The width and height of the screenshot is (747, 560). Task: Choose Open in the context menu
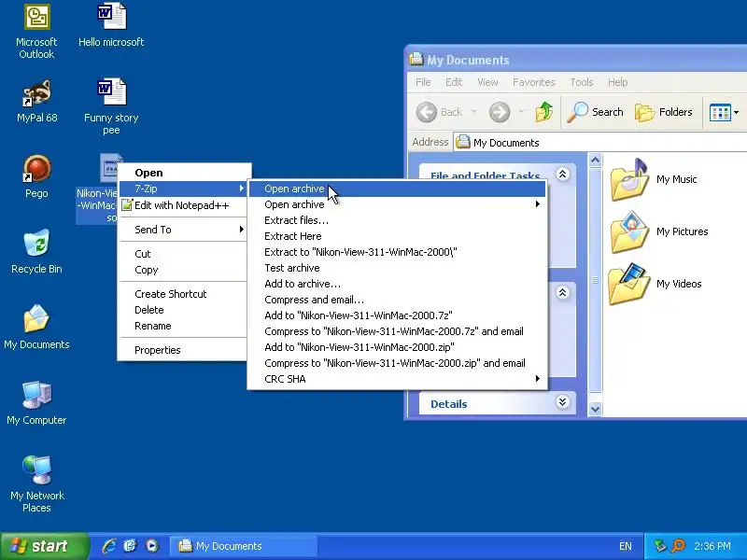click(183, 173)
